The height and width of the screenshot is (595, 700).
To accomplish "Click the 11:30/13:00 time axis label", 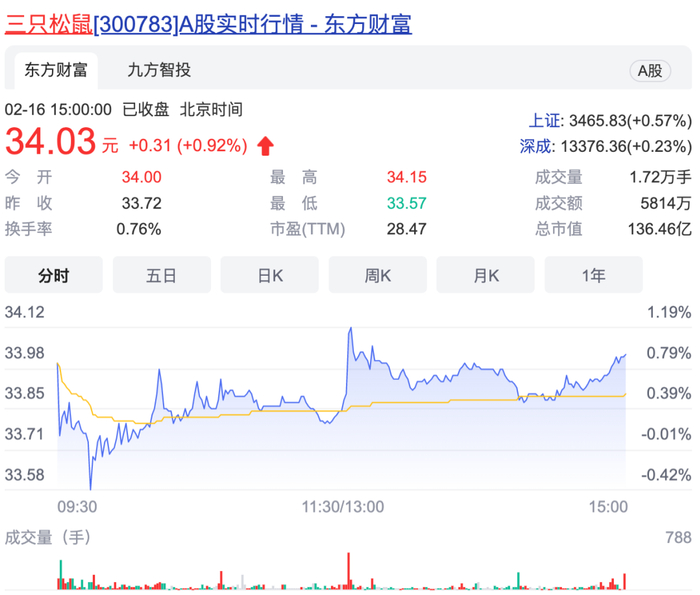I will (343, 507).
